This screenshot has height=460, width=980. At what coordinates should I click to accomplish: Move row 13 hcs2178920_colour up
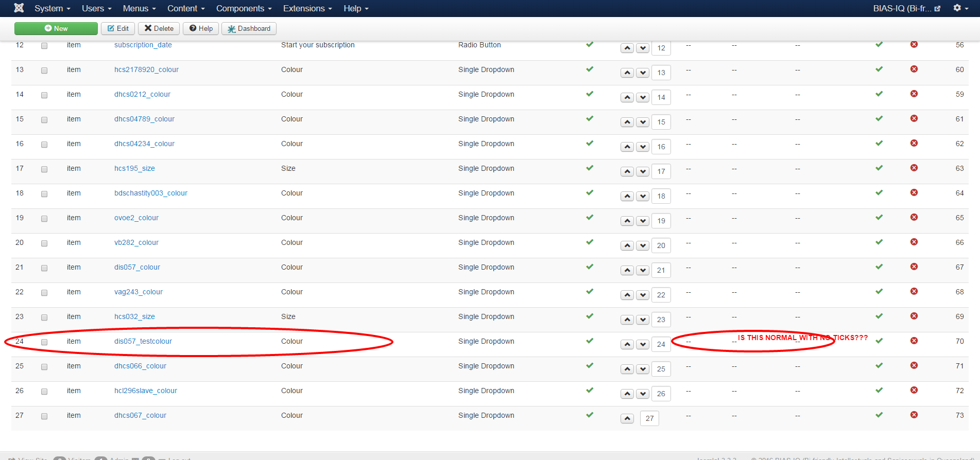(627, 73)
